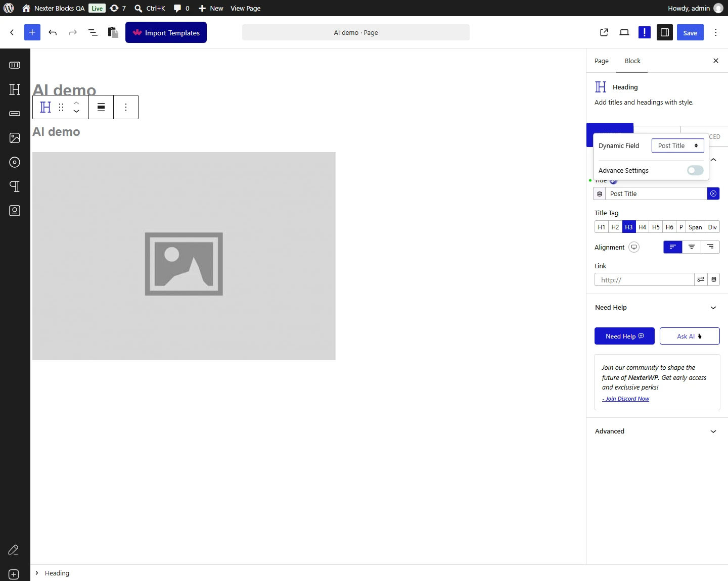Click the paragraph pilcrow icon in left sidebar
Viewport: 728px width, 581px height.
point(15,186)
